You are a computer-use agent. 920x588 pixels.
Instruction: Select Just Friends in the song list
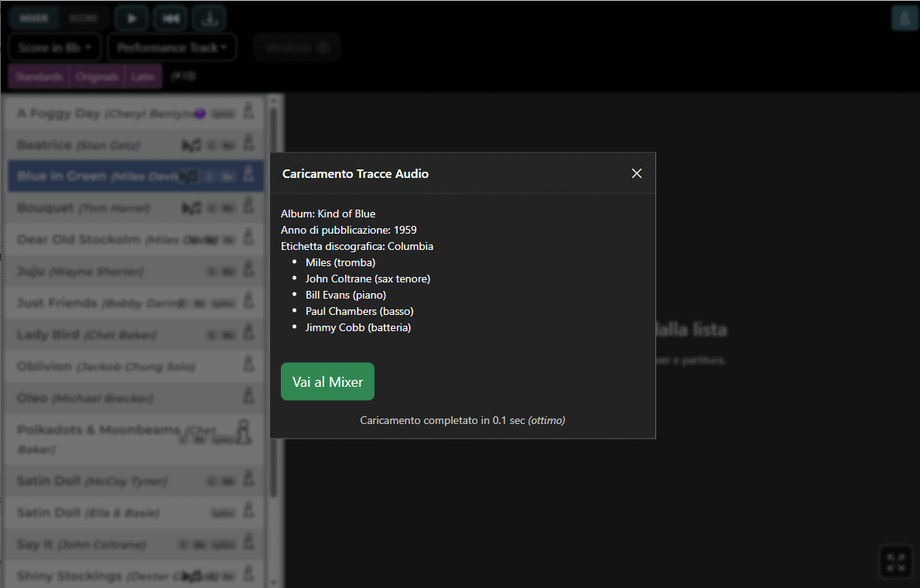(x=135, y=303)
